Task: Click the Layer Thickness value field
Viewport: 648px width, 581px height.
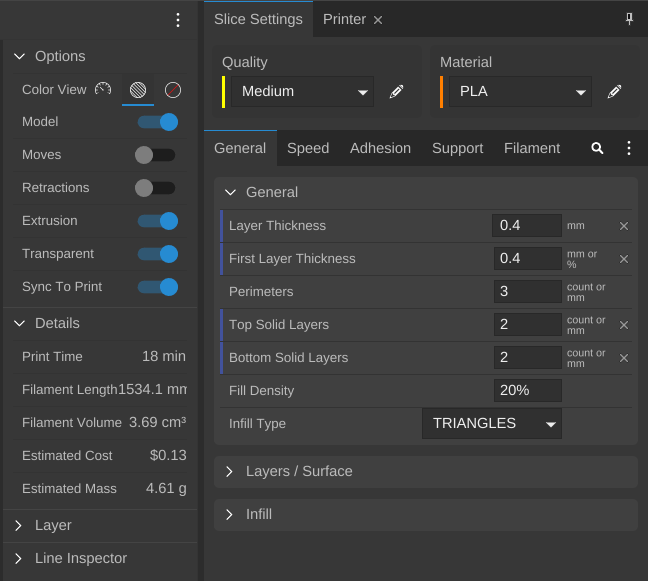Action: [x=527, y=225]
